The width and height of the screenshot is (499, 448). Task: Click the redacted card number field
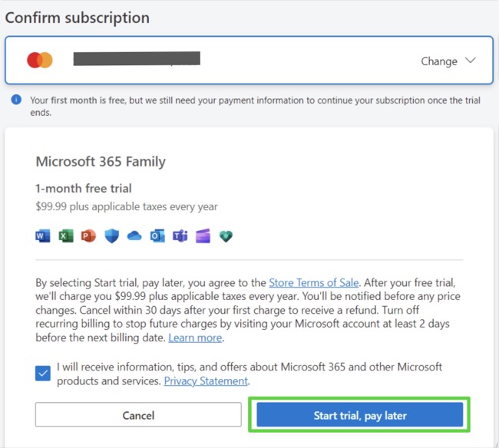pyautogui.click(x=137, y=58)
